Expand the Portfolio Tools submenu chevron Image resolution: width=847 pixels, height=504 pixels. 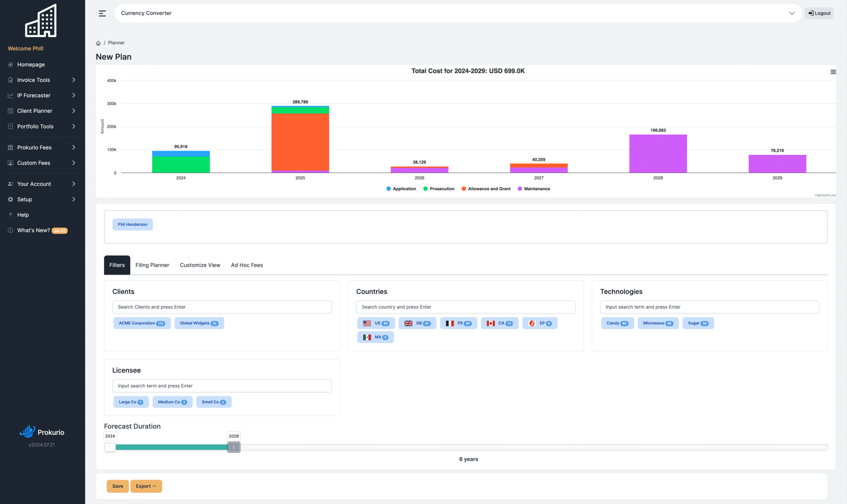point(74,126)
